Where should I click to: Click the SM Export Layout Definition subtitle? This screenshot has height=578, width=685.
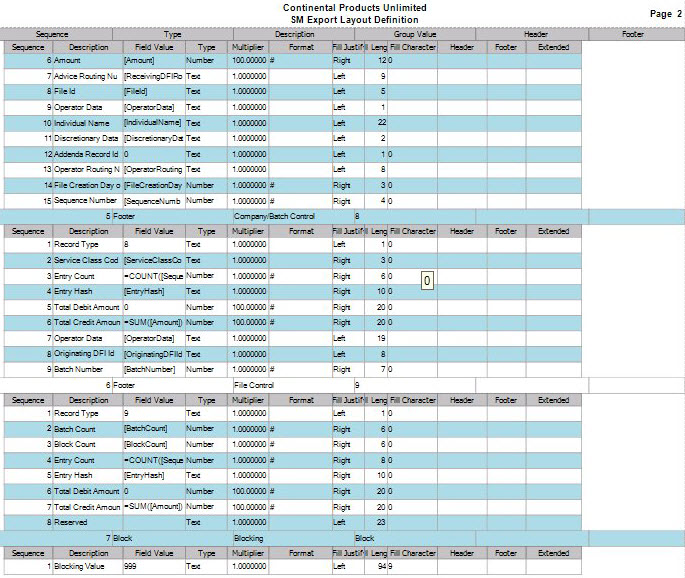(340, 18)
